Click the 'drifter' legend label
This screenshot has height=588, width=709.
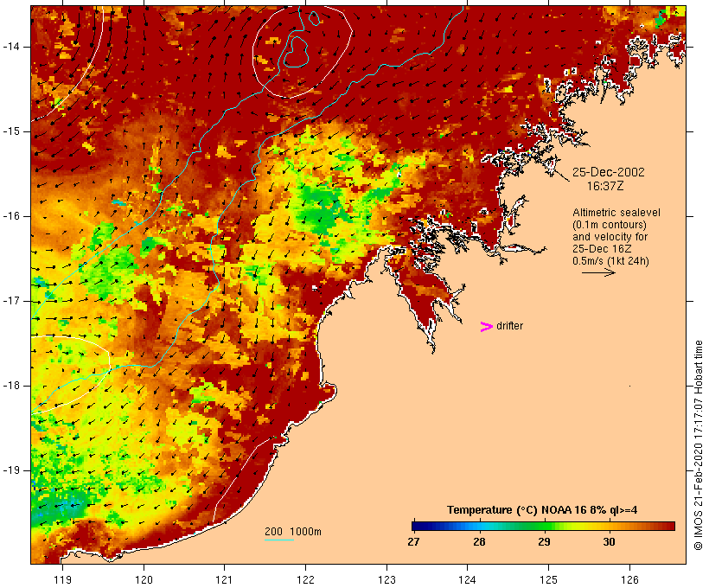509,326
